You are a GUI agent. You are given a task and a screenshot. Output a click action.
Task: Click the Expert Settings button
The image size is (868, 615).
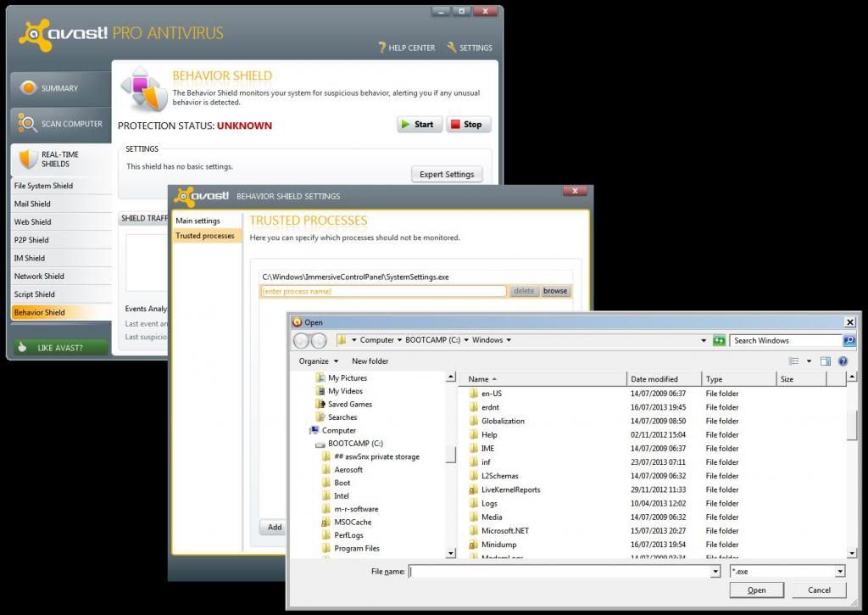[x=447, y=174]
